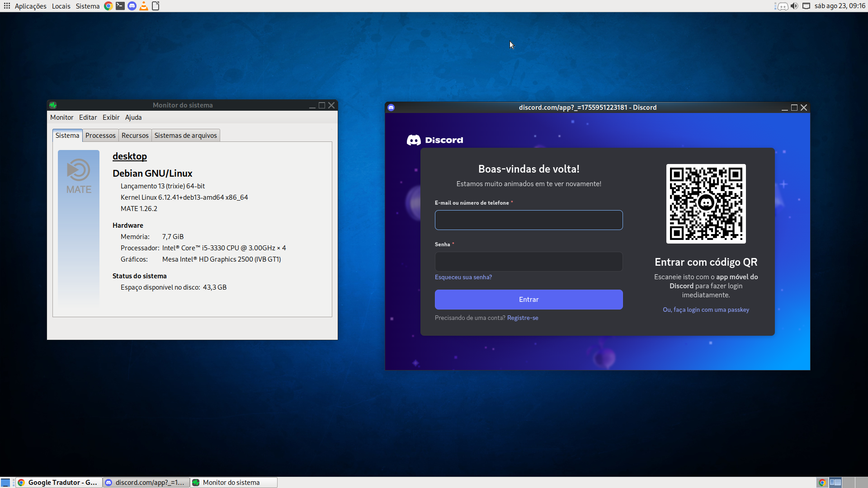Viewport: 868px width, 488px height.
Task: Maximize the Monitor do sistema window
Action: coord(322,105)
